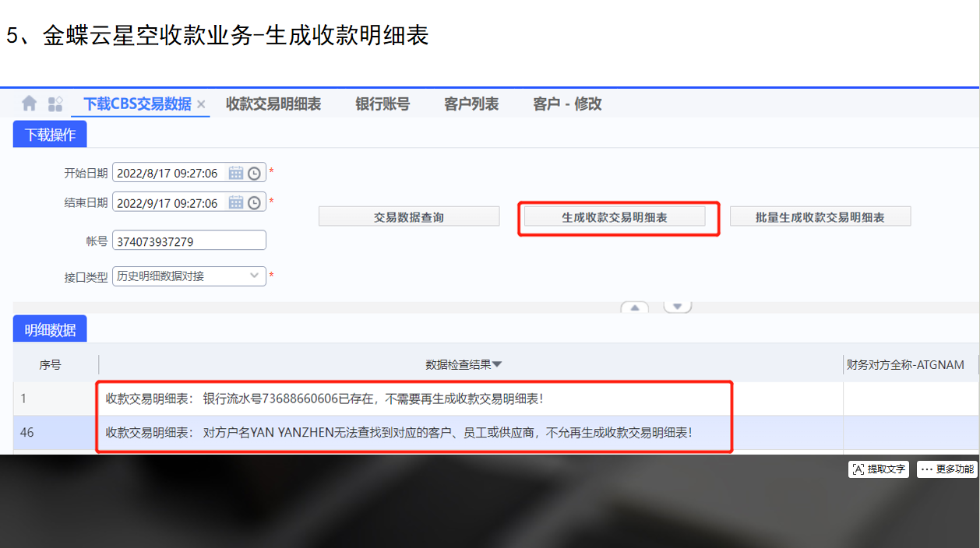Expand the 接口类型 dropdown
This screenshot has height=548, width=980.
(x=255, y=276)
